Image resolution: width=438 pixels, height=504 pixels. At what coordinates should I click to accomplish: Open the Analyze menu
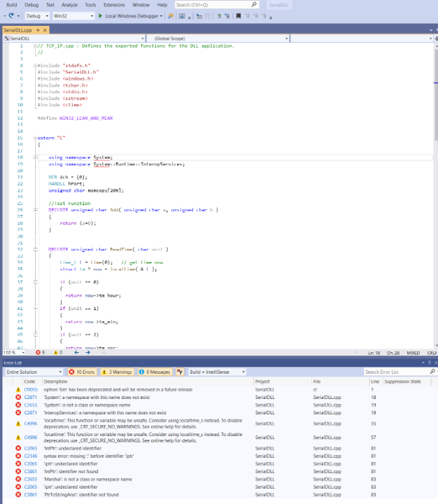point(69,5)
